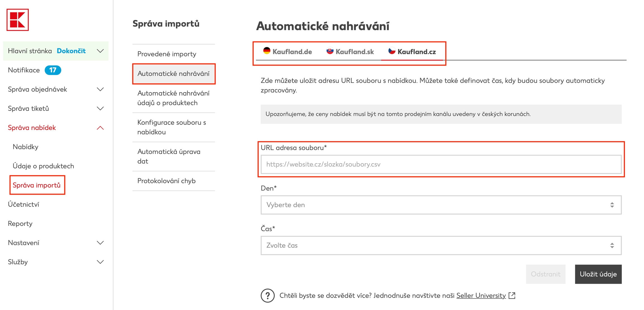644x310 pixels.
Task: Select the Kaufland.cz tab
Action: pyautogui.click(x=412, y=52)
